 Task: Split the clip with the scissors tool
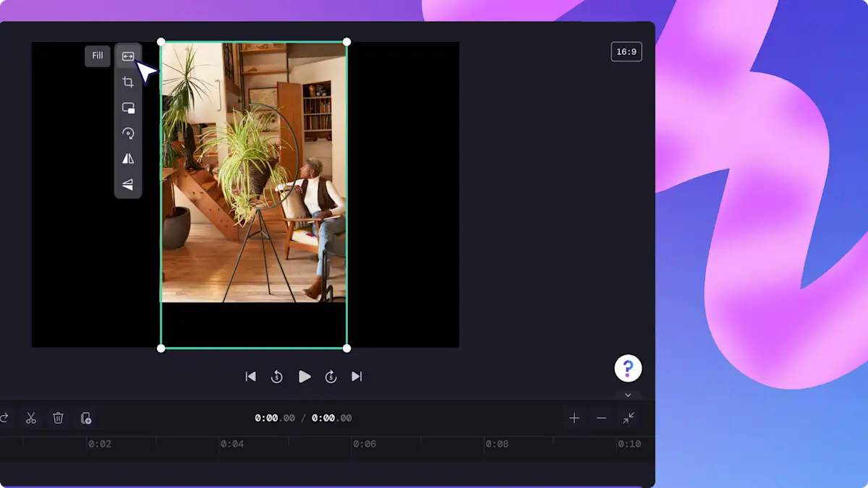[x=30, y=417]
